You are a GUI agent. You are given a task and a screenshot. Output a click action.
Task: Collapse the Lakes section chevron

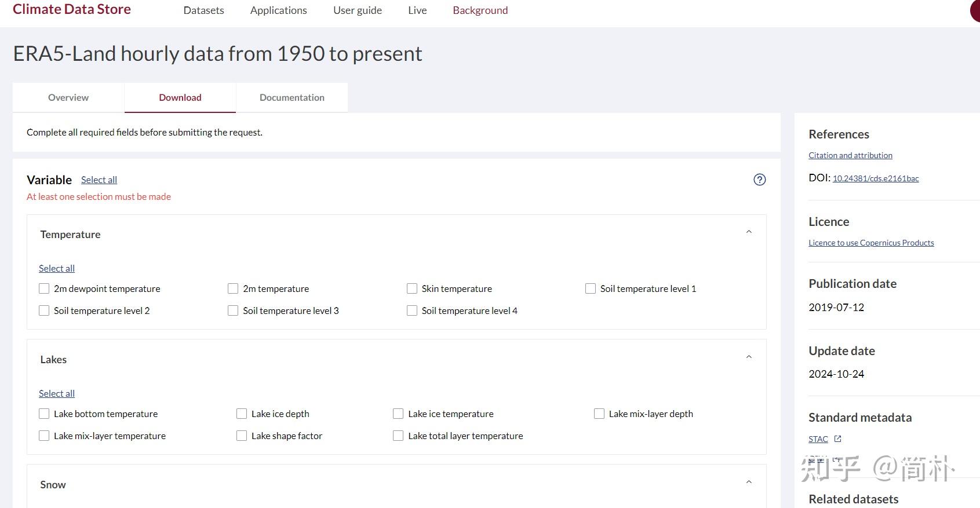749,357
